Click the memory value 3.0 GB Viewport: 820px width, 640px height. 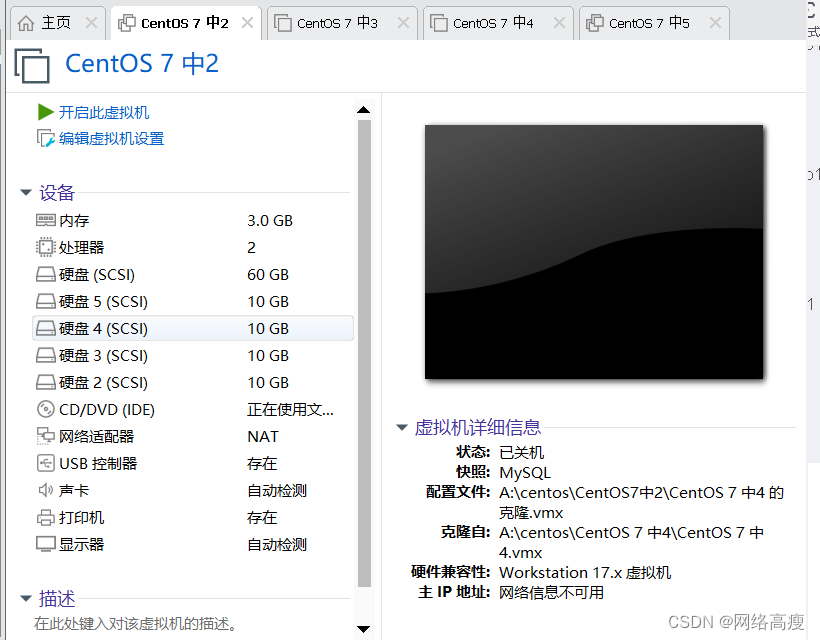[270, 221]
